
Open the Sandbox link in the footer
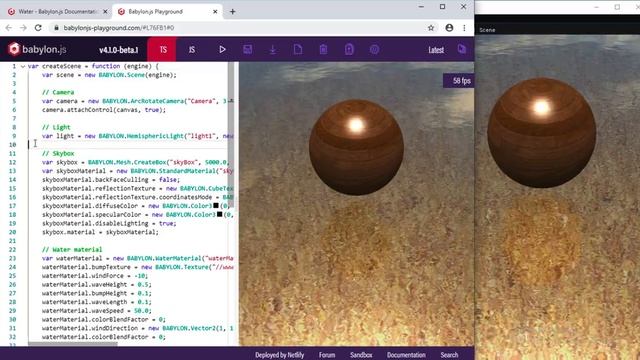coord(361,355)
